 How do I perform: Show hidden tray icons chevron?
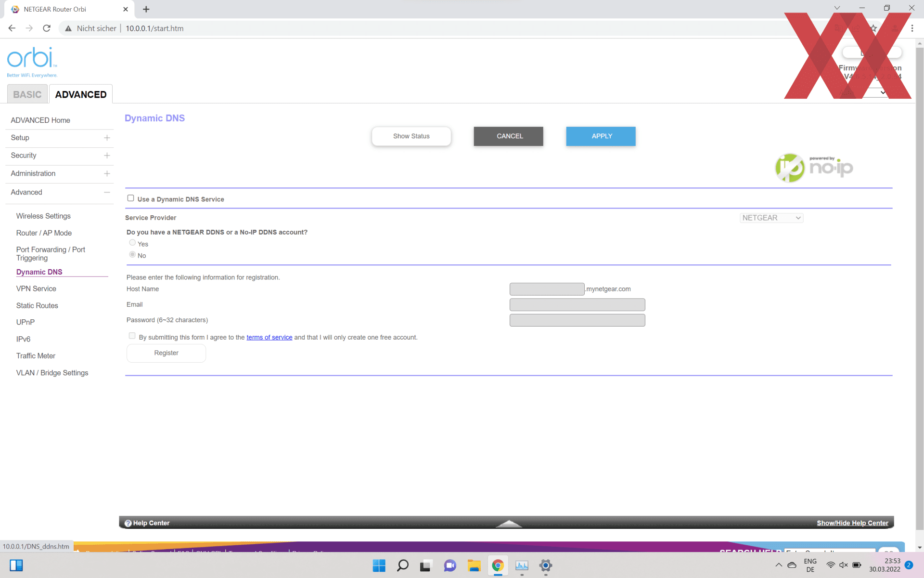click(x=779, y=565)
